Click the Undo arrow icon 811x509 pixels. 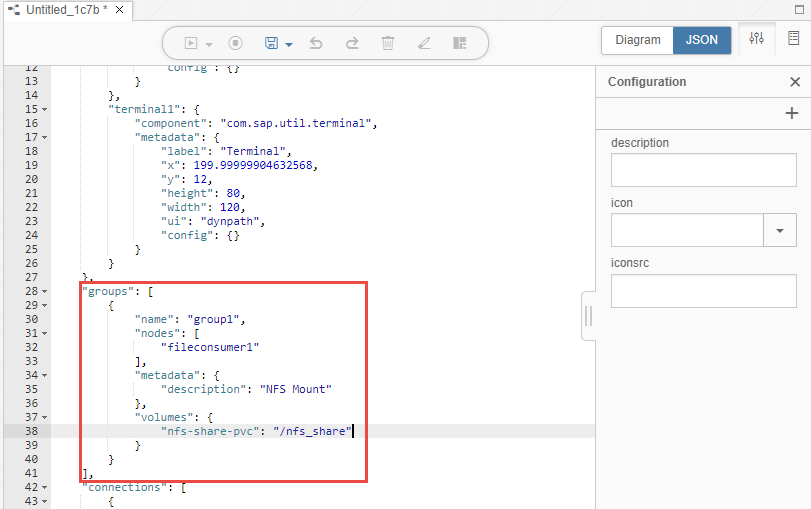(316, 44)
